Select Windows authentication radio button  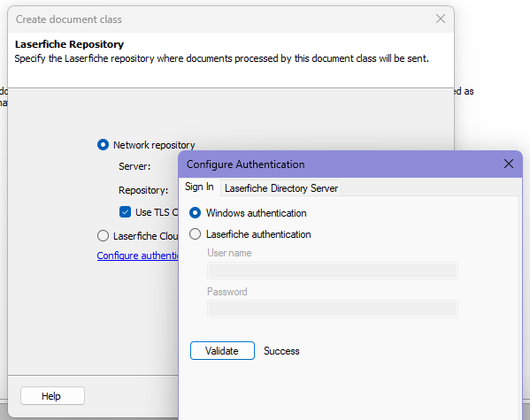[x=195, y=213]
